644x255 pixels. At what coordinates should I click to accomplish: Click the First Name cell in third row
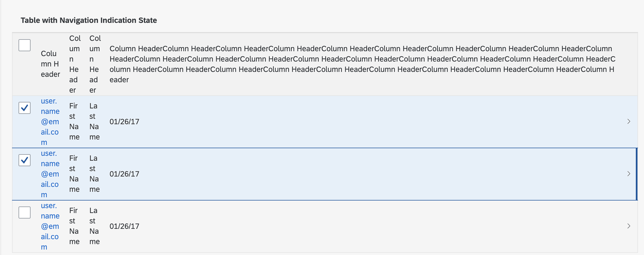[x=74, y=226]
